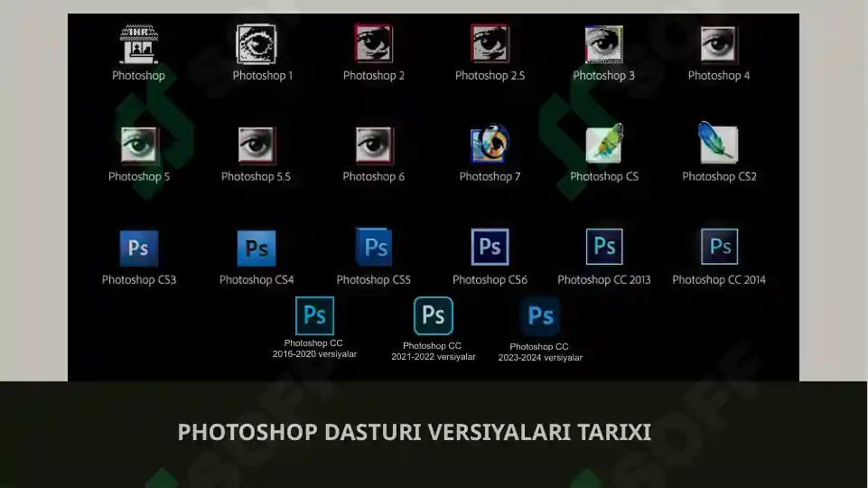Click the Photoshop CS5 3D Ps icon
This screenshot has width=868, height=488.
click(x=374, y=247)
